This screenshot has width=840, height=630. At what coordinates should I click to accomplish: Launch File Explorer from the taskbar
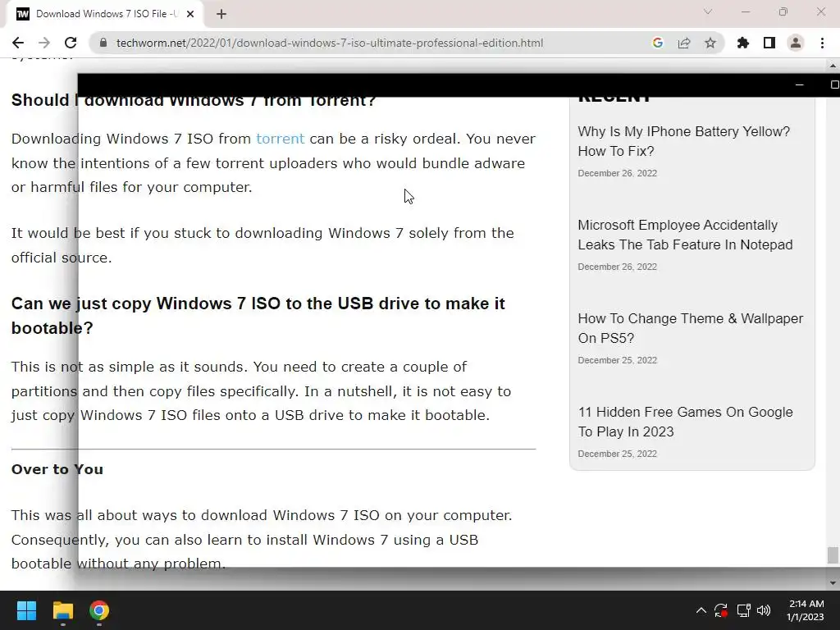(x=62, y=610)
